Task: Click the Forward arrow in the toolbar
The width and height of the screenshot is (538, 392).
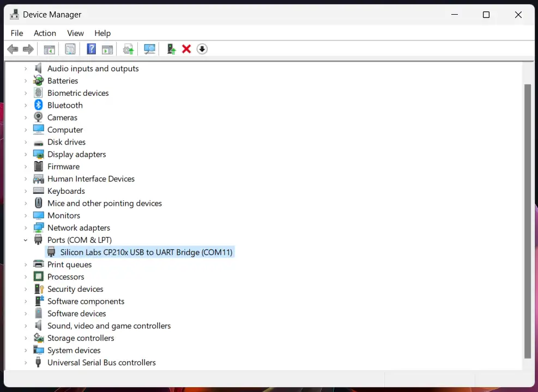Action: (28, 49)
